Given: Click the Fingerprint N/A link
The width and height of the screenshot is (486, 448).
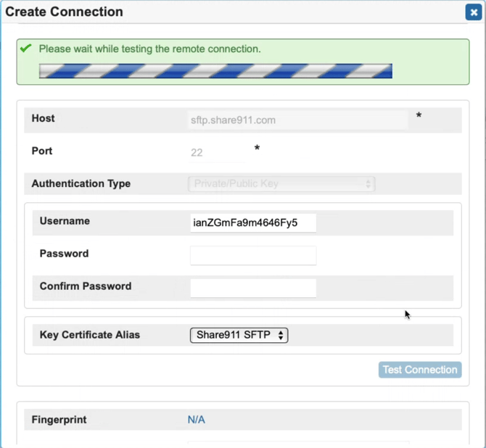Looking at the screenshot, I should click(196, 420).
